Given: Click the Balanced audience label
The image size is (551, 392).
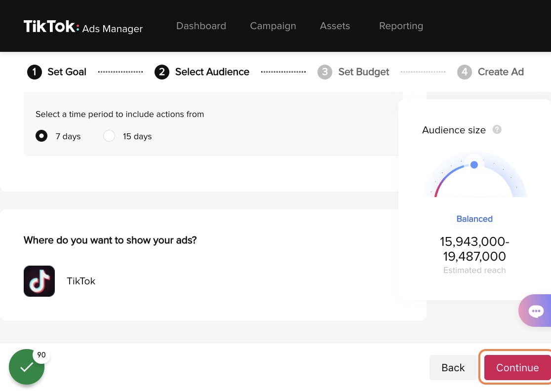Looking at the screenshot, I should click(x=474, y=219).
